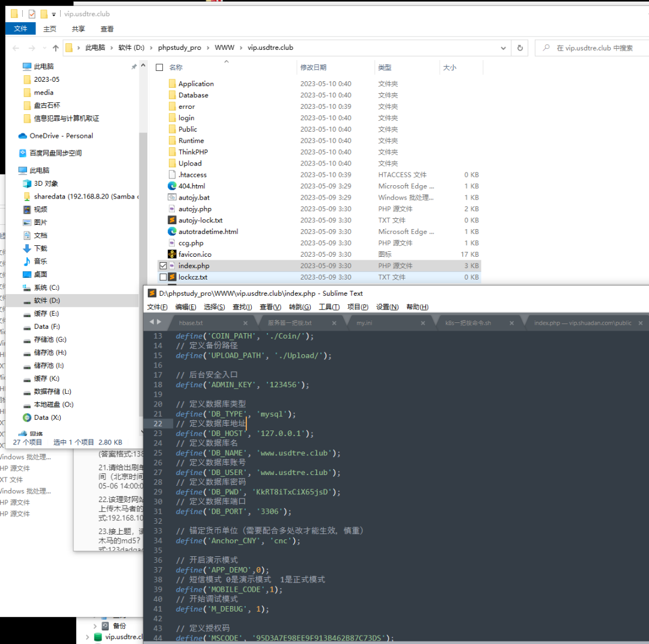Refresh the vip.usdtre.club folder view

[x=520, y=48]
